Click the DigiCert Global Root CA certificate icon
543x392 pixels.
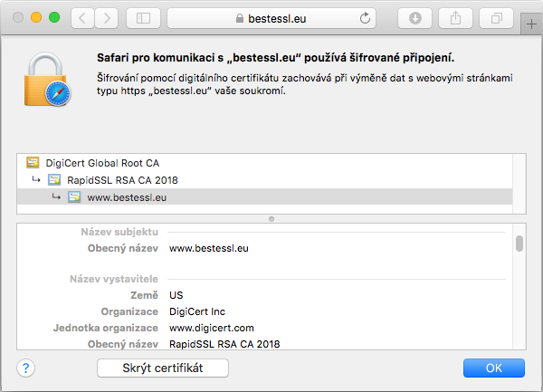pos(33,163)
